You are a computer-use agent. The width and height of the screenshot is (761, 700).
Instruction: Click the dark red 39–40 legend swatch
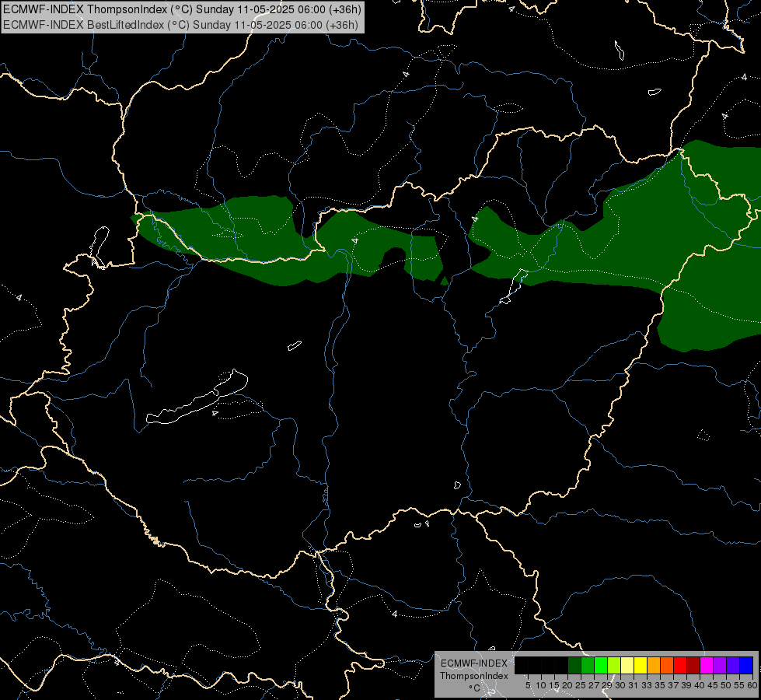point(693,665)
